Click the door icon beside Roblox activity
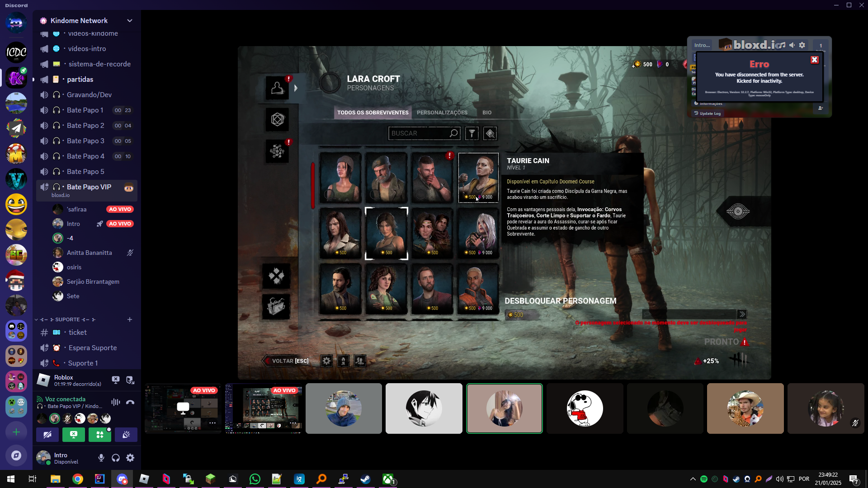The image size is (868, 488). pos(130,380)
